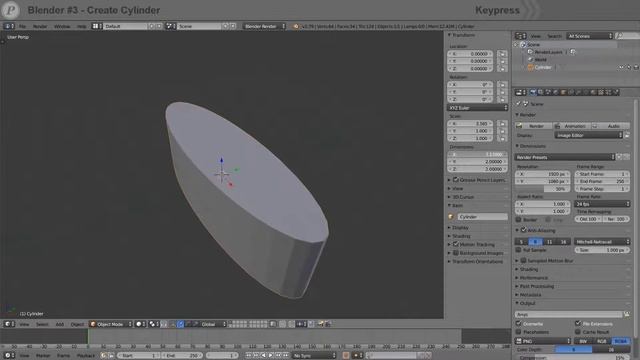Click the Render button with camera icon
This screenshot has width=640, height=360.
tap(533, 126)
